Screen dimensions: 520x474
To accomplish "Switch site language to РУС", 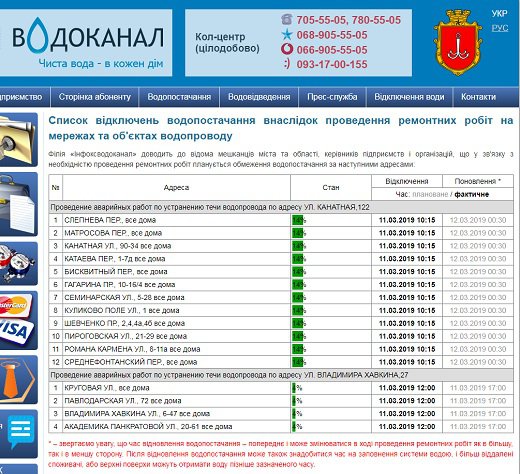I will (x=500, y=28).
